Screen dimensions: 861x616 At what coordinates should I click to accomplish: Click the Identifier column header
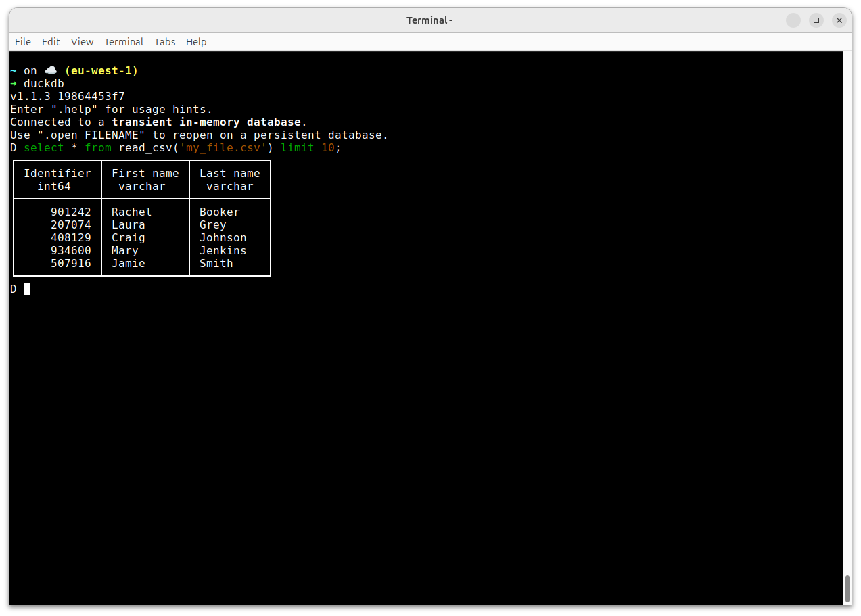57,173
